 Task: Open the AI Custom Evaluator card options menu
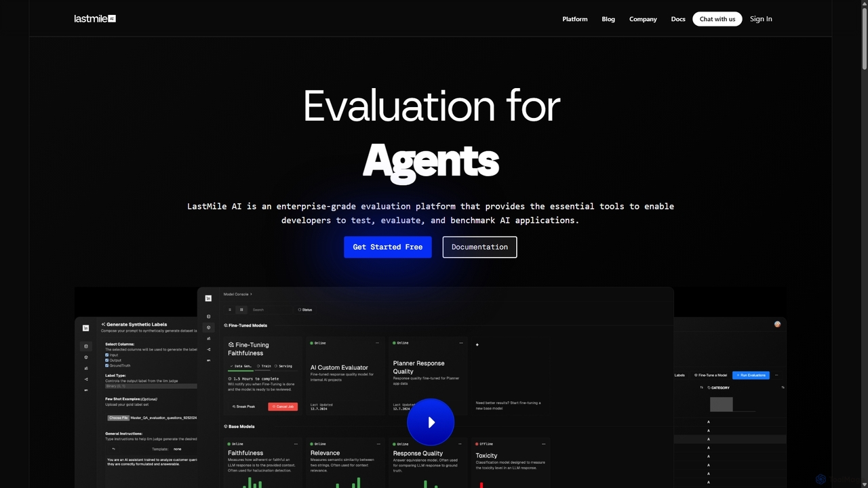point(378,343)
